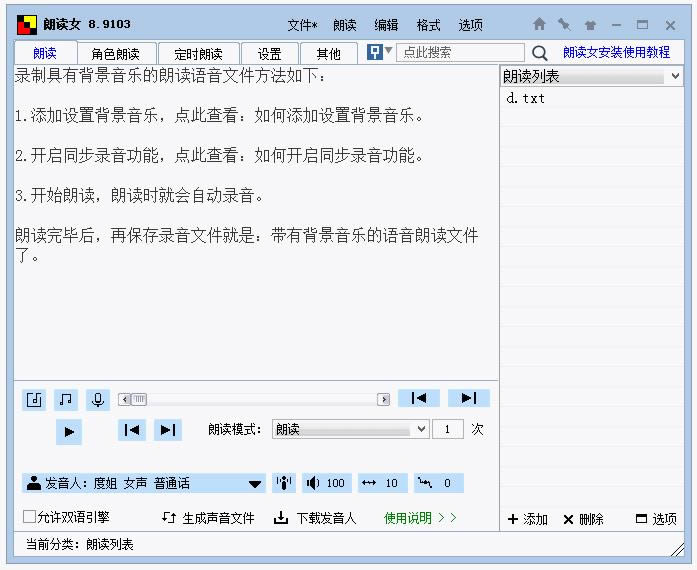This screenshot has height=570, width=697.
Task: Click the voice tuning icon button
Action: pyautogui.click(x=284, y=483)
